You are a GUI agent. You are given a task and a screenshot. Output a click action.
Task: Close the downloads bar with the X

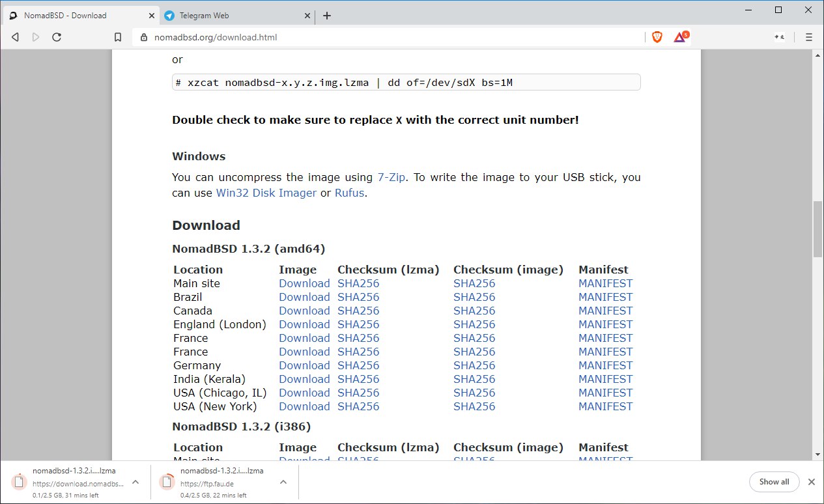pos(812,482)
